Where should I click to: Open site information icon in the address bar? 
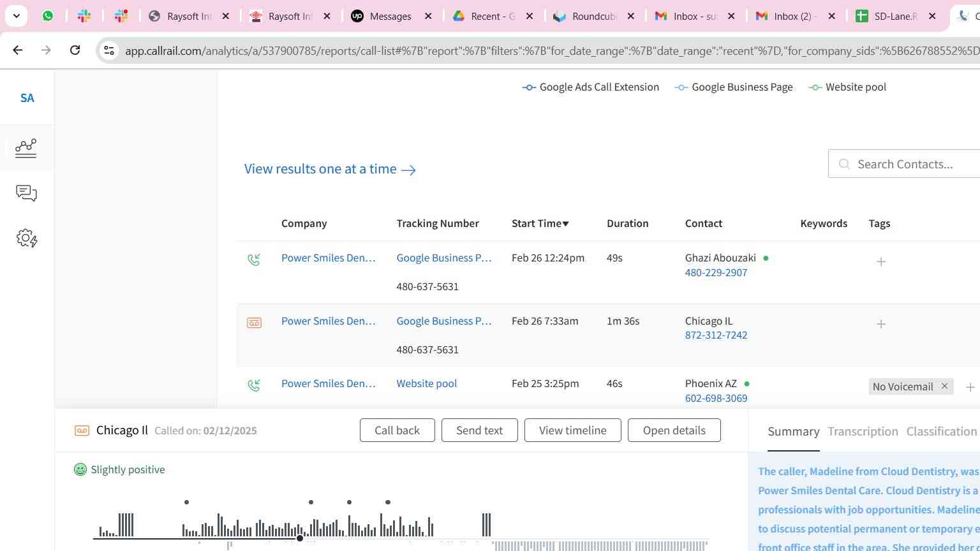coord(109,50)
